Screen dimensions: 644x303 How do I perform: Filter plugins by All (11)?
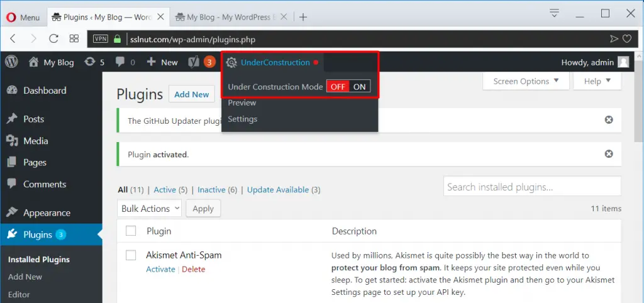(x=131, y=190)
